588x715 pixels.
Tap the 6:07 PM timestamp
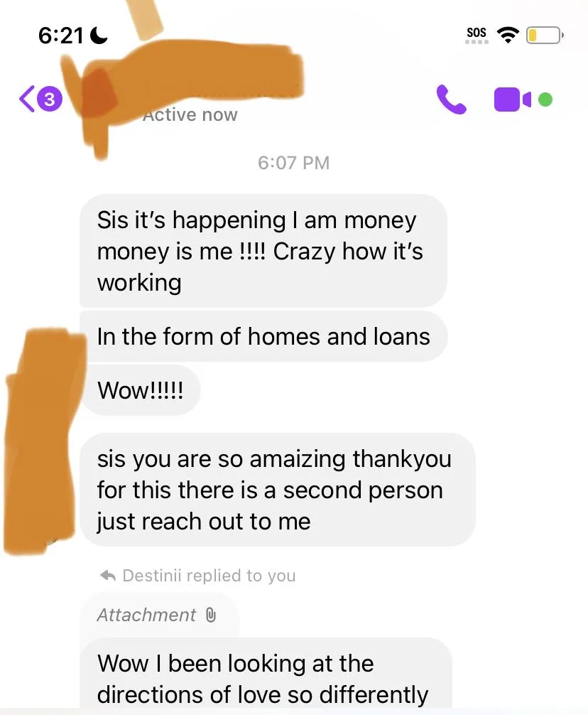tap(294, 163)
